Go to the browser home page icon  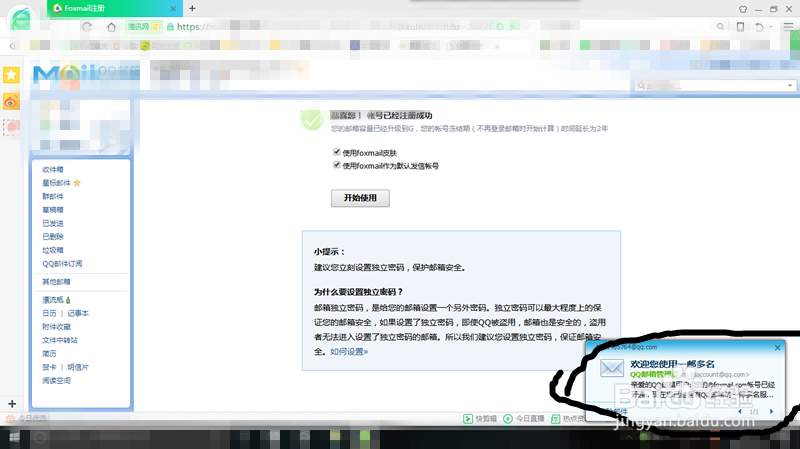(x=111, y=27)
